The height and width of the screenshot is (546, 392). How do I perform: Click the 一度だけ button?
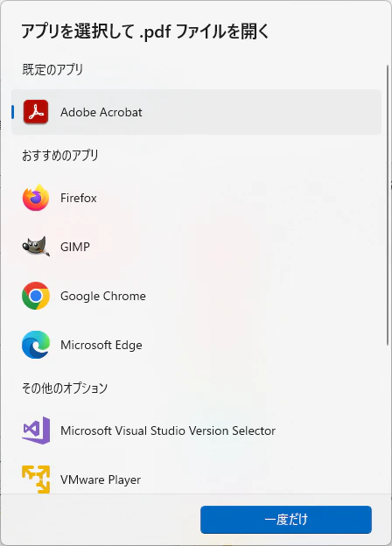[286, 520]
